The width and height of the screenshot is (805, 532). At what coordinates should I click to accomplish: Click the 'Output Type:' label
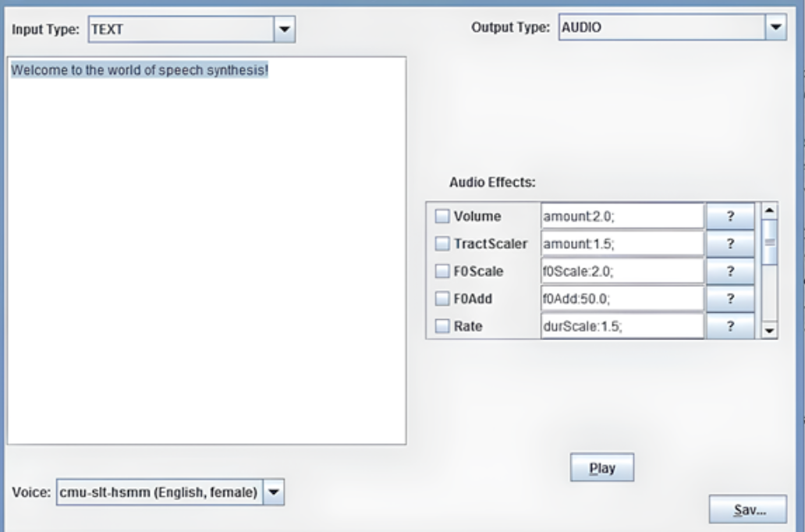pyautogui.click(x=510, y=27)
